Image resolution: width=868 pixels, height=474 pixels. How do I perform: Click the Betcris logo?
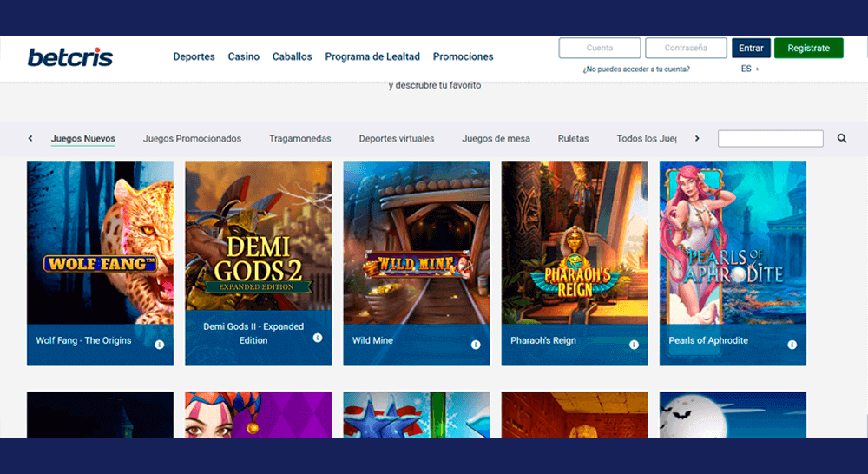coord(70,57)
